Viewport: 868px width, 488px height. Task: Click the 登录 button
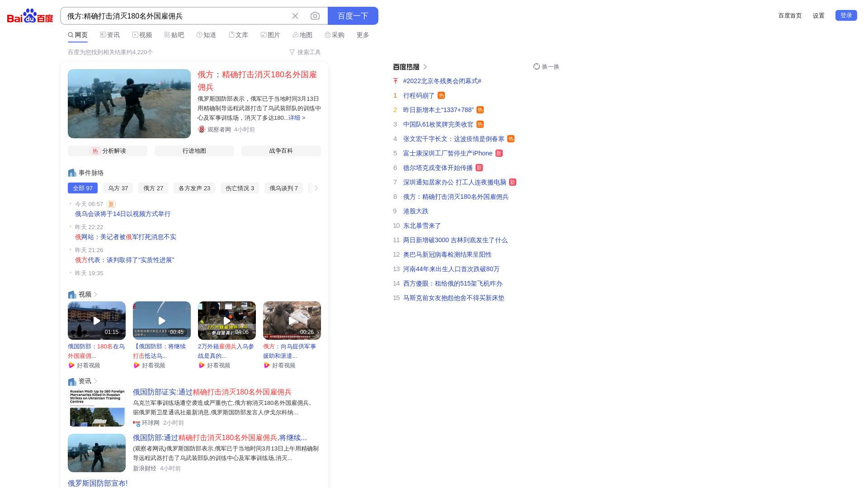846,15
